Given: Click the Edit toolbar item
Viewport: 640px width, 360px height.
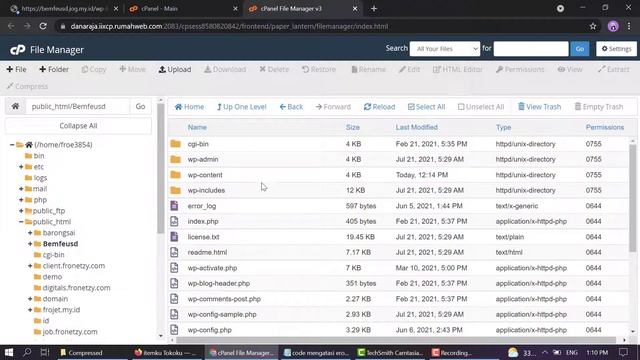Looking at the screenshot, I should [x=409, y=69].
